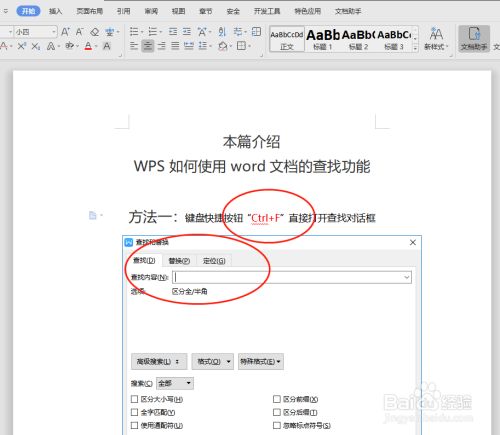Click the table-like icon after paragraph marks
The height and width of the screenshot is (435, 500).
[256, 32]
